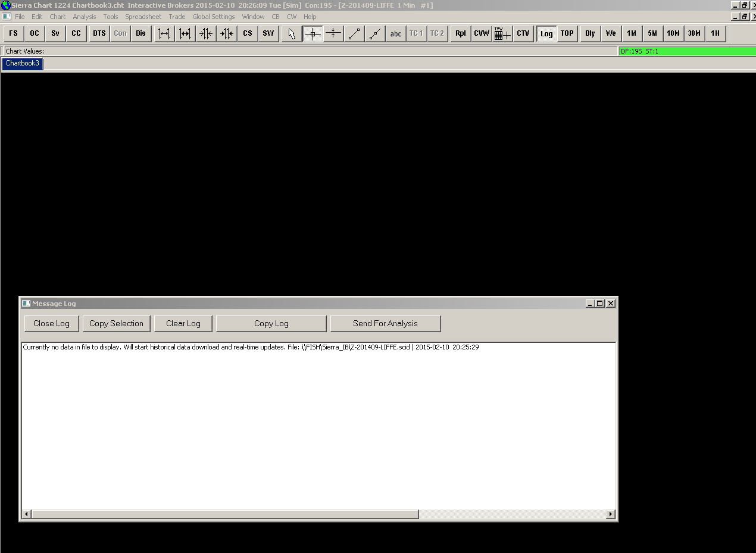Open the CW menu
Screen dimensions: 756x553
click(x=292, y=17)
